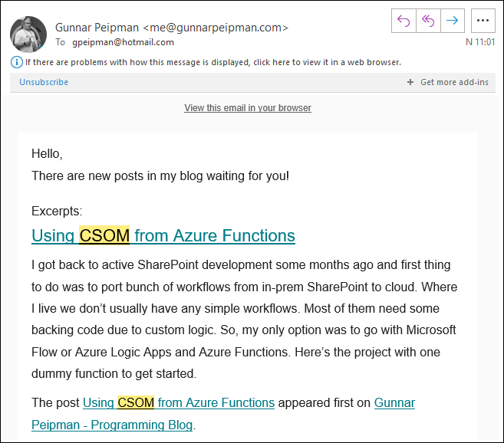
Task: Open the Unsubscribe link
Action: click(x=44, y=82)
